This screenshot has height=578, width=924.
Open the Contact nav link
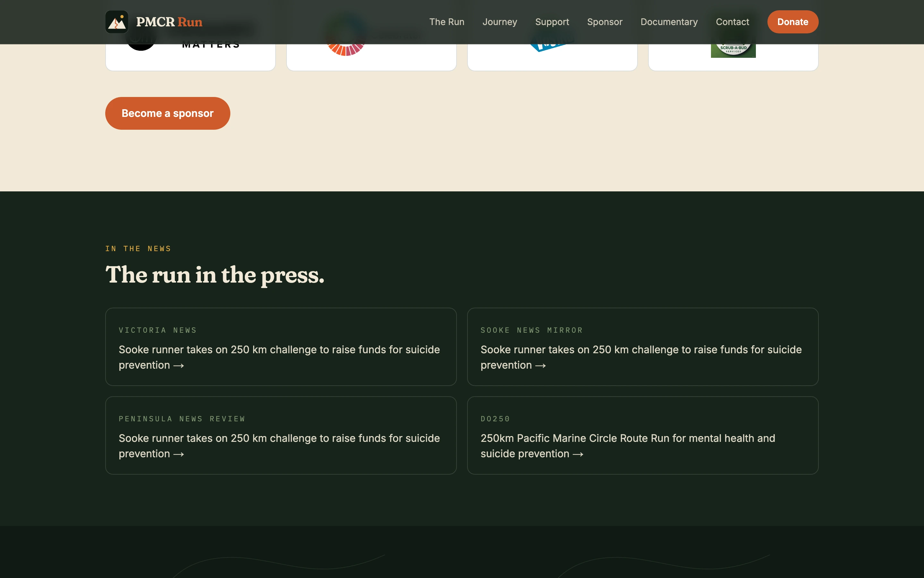(x=732, y=22)
